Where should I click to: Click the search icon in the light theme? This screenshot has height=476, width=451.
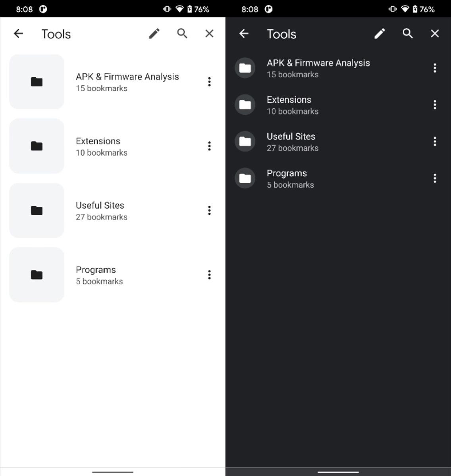click(x=182, y=33)
